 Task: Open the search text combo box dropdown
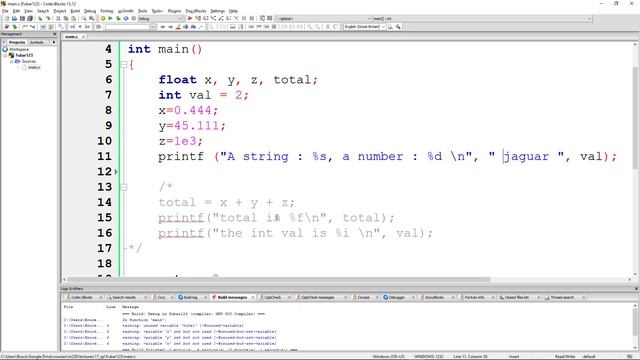pos(153,27)
